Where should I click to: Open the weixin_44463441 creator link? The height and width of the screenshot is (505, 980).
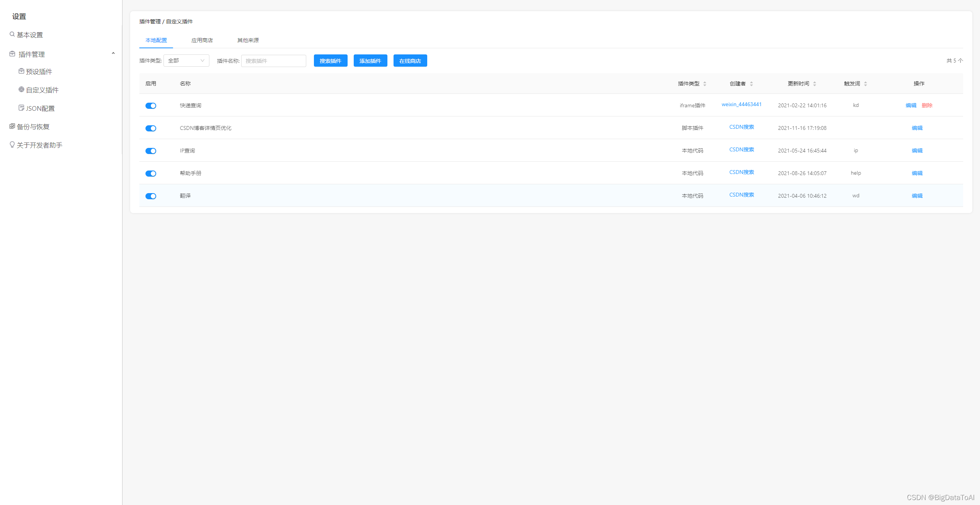pyautogui.click(x=742, y=105)
